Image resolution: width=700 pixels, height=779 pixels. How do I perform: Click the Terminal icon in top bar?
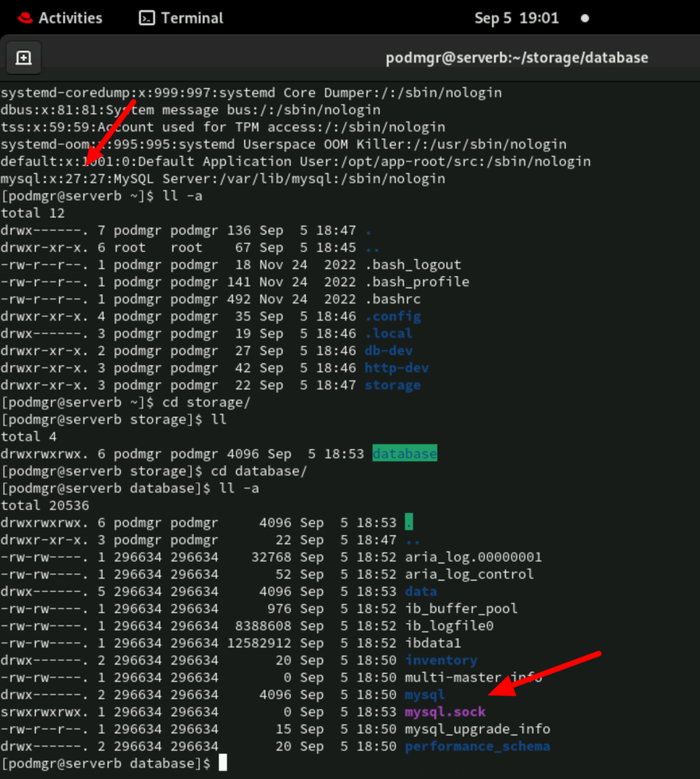click(147, 17)
